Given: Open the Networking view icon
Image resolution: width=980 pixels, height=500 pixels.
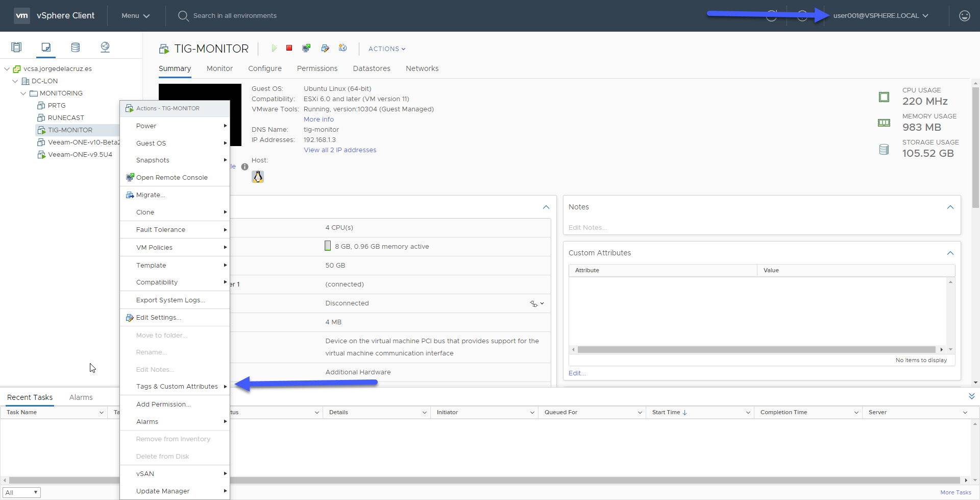Looking at the screenshot, I should pyautogui.click(x=105, y=47).
